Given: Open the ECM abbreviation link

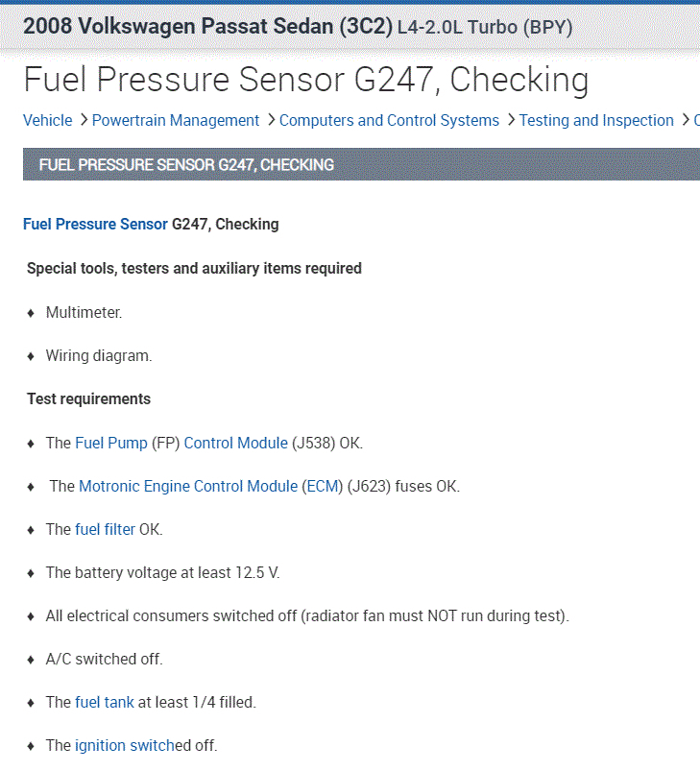Looking at the screenshot, I should 321,486.
